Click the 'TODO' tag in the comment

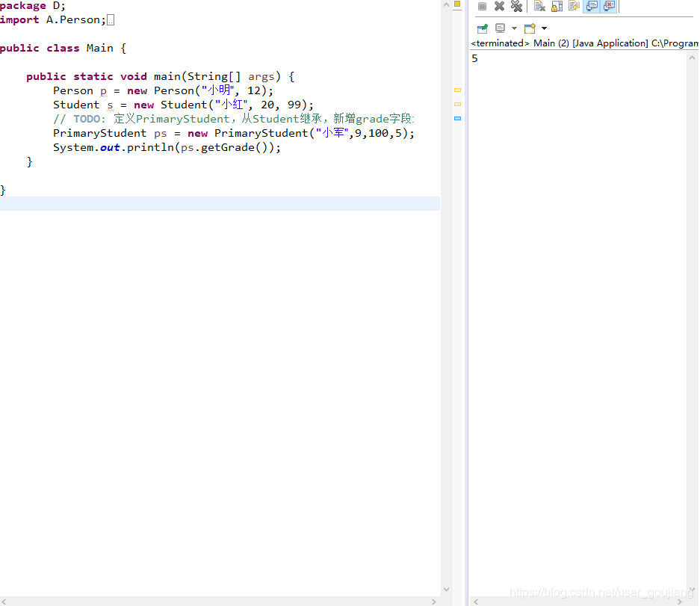pos(87,119)
